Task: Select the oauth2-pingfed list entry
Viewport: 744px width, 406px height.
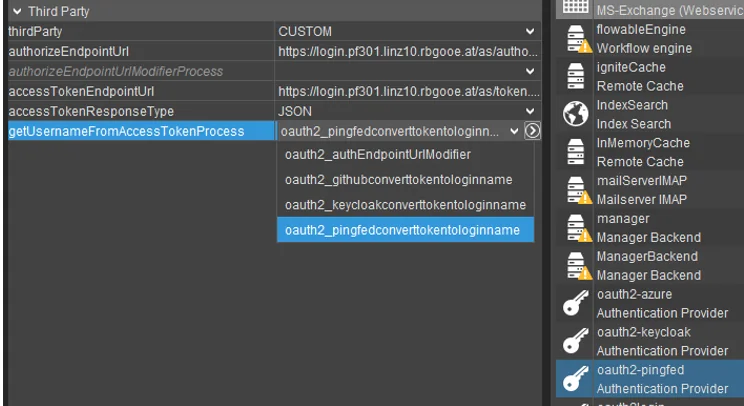Action: coord(650,379)
